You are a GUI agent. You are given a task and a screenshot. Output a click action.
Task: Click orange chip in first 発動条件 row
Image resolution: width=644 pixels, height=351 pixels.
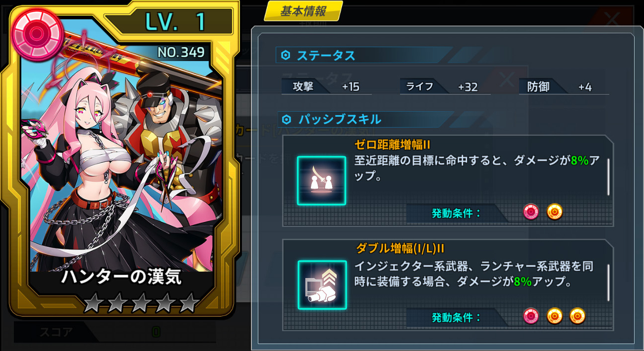(555, 212)
